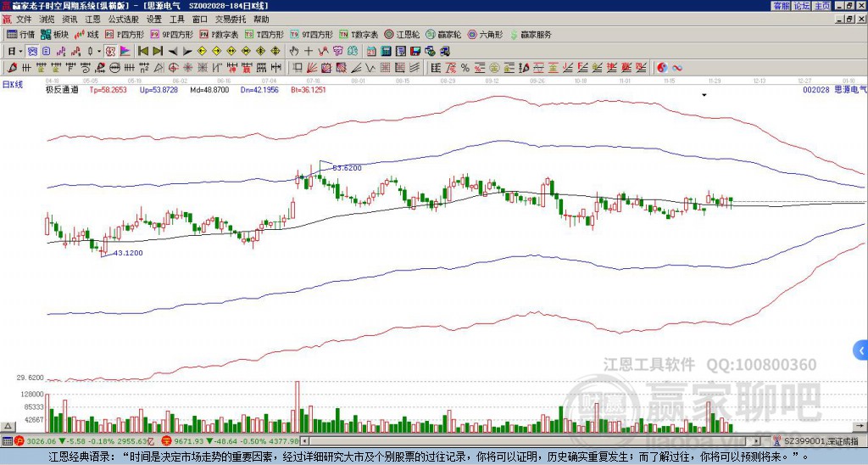
Task: Click the Up=53.8728 value
Action: [x=159, y=90]
